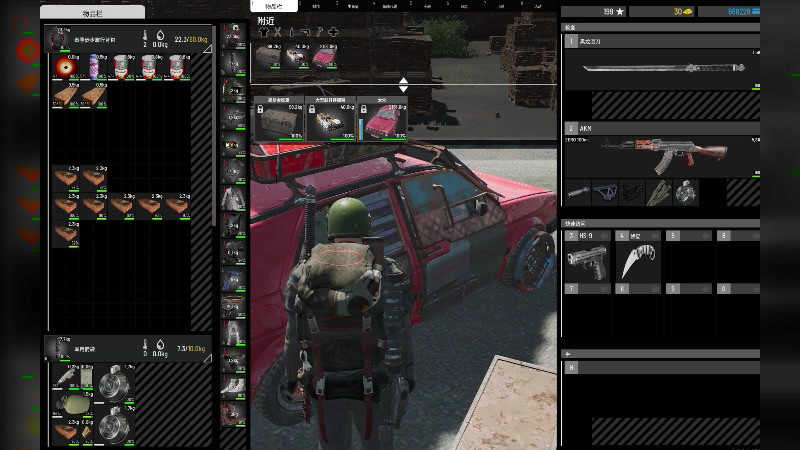Click the red car fuel level gauge

point(361,129)
